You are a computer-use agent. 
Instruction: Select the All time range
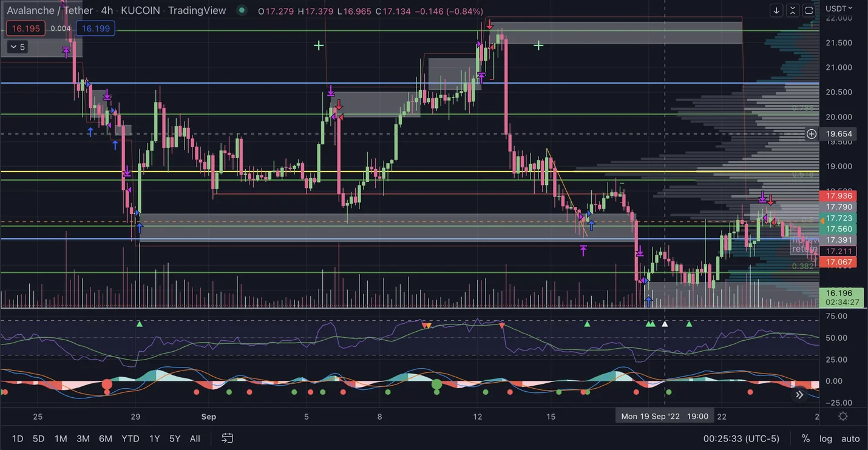195,438
